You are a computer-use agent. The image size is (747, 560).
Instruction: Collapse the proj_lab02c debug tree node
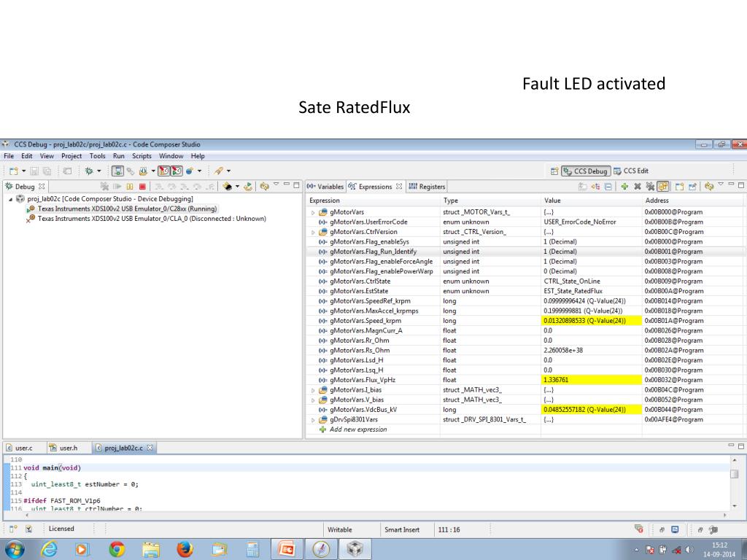[10, 199]
